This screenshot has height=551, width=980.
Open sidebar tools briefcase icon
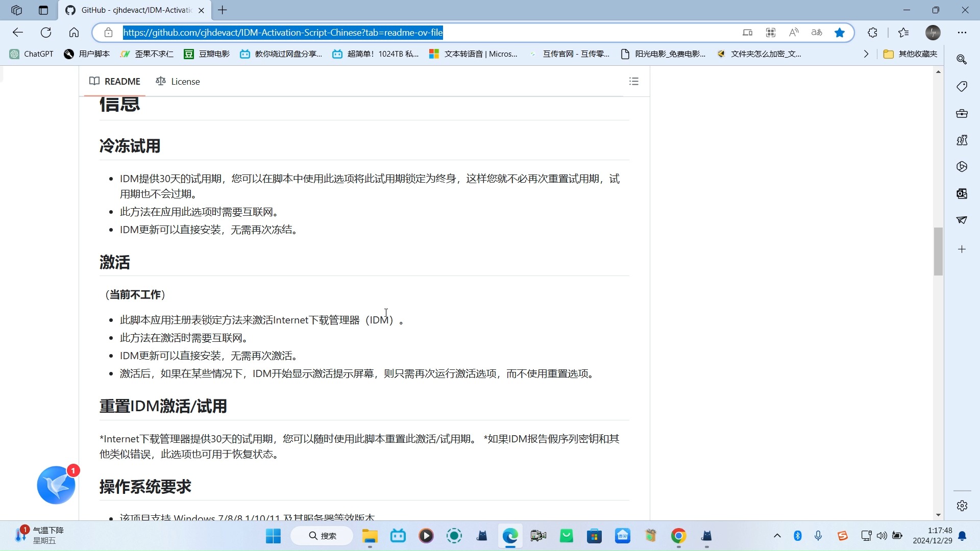[962, 113]
